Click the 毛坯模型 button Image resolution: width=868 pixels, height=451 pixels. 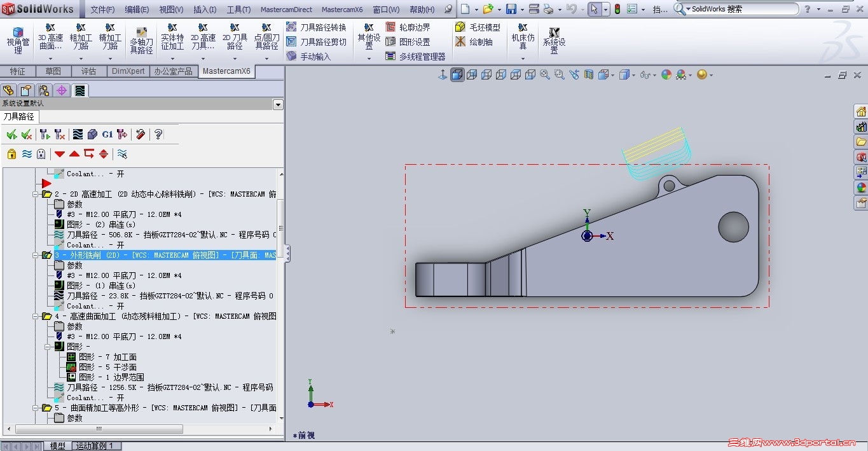coord(478,27)
